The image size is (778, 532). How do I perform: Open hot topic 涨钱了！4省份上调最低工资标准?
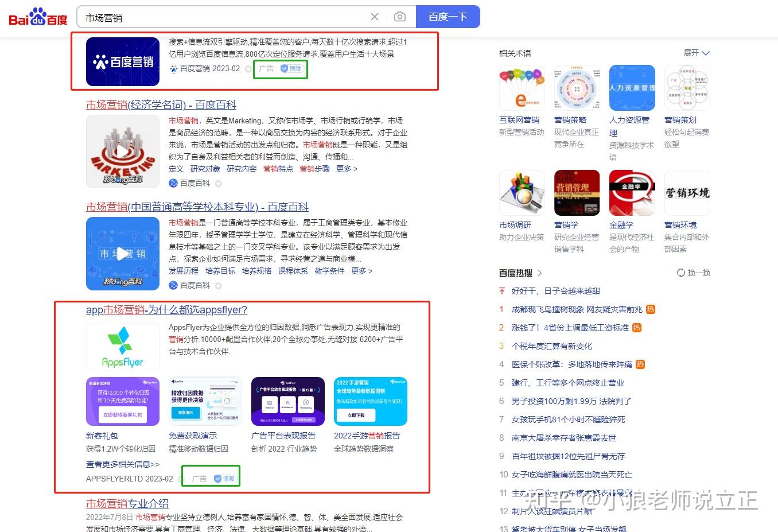(x=570, y=328)
